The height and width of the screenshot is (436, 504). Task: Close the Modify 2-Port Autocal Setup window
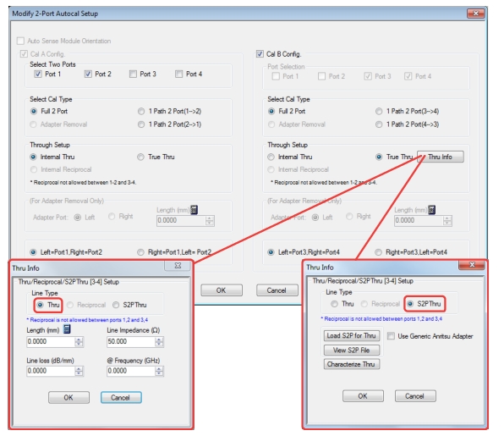[476, 14]
